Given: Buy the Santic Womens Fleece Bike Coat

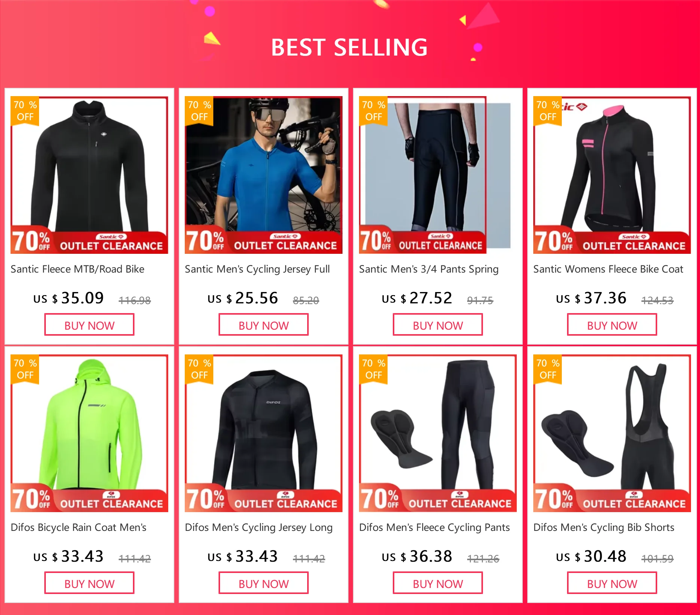Looking at the screenshot, I should [612, 325].
